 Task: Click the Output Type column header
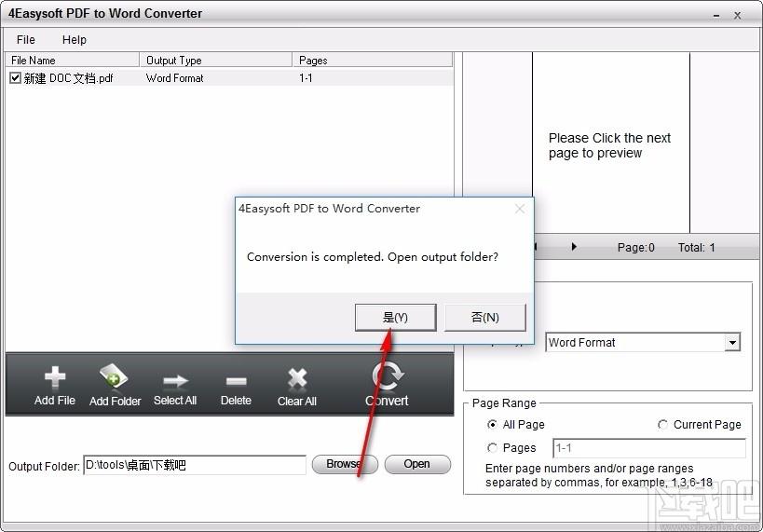[x=215, y=60]
